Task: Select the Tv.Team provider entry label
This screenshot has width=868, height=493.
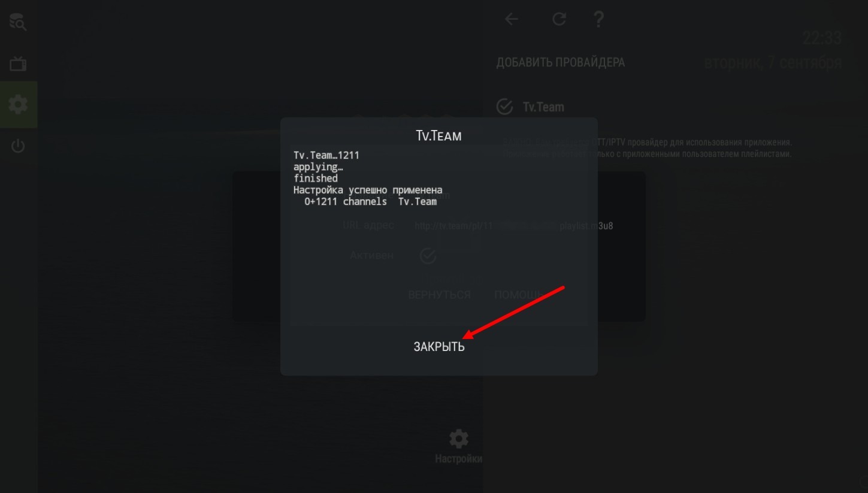Action: 543,107
